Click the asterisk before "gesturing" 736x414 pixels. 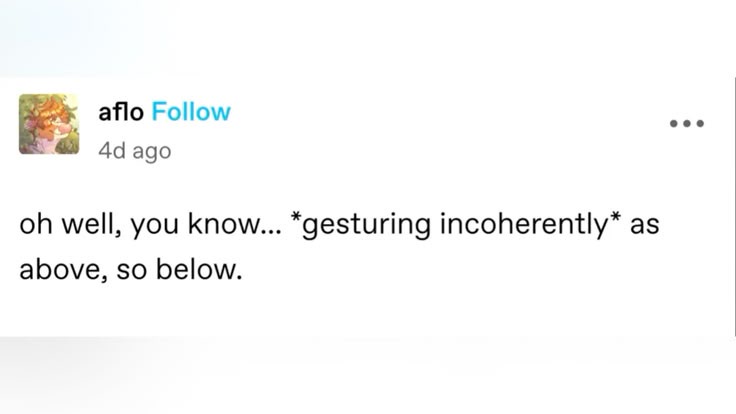coord(294,220)
